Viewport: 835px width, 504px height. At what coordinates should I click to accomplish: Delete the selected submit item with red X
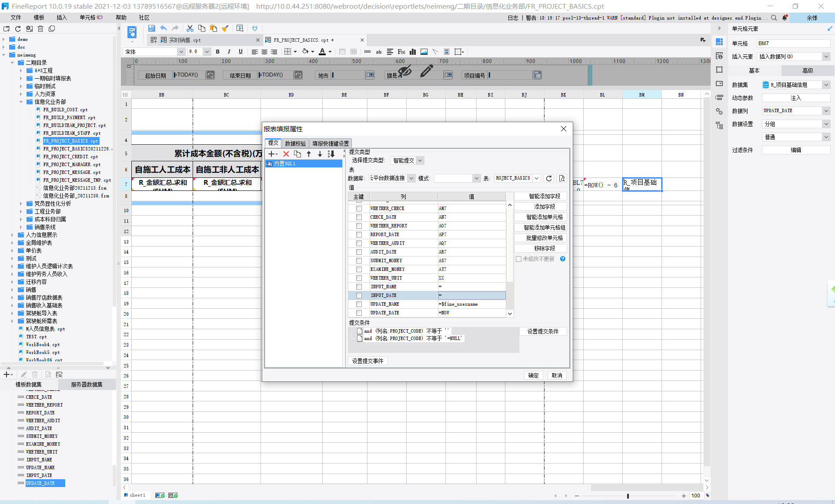point(286,154)
